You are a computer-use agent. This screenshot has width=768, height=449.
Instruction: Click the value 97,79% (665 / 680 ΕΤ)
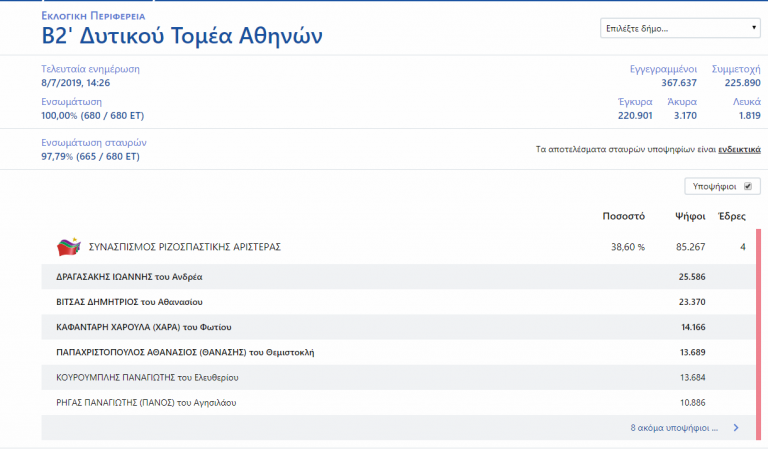click(91, 157)
